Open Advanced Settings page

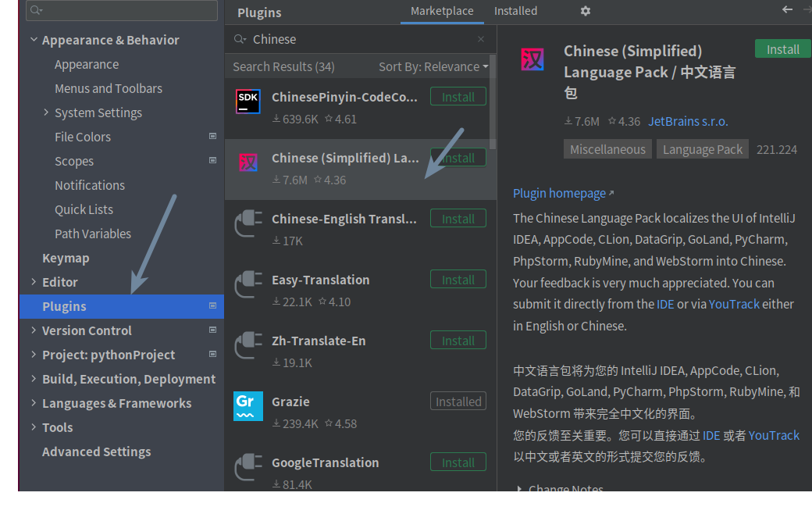pyautogui.click(x=96, y=452)
